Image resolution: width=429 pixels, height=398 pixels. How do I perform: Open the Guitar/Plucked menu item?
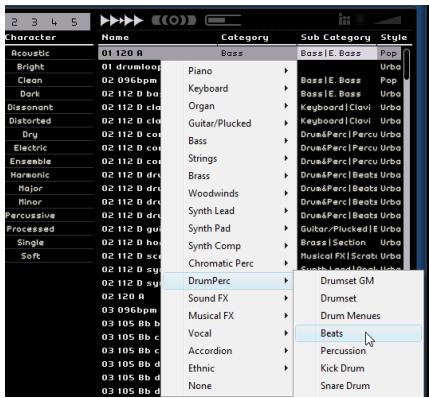tap(228, 123)
